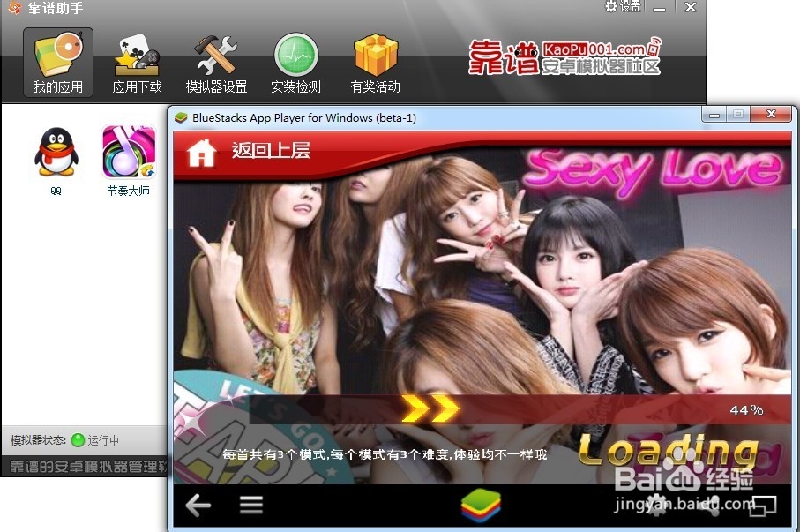
Task: Open the 应用下载 tab
Action: [x=137, y=64]
